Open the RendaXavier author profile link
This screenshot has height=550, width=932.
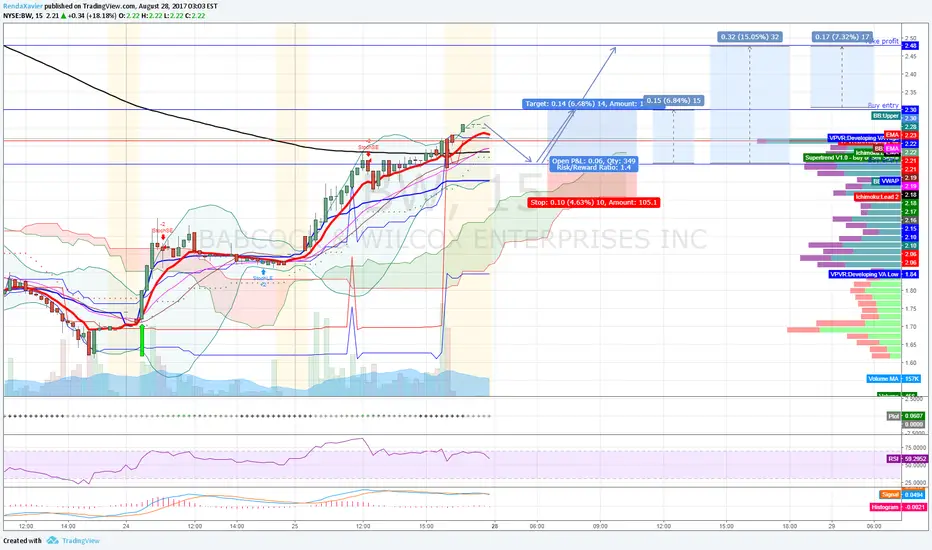23,6
